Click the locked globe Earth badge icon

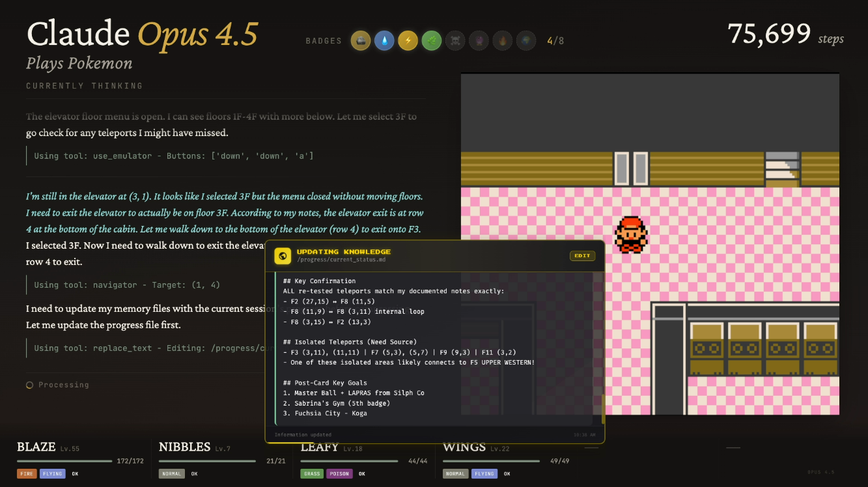click(x=525, y=41)
